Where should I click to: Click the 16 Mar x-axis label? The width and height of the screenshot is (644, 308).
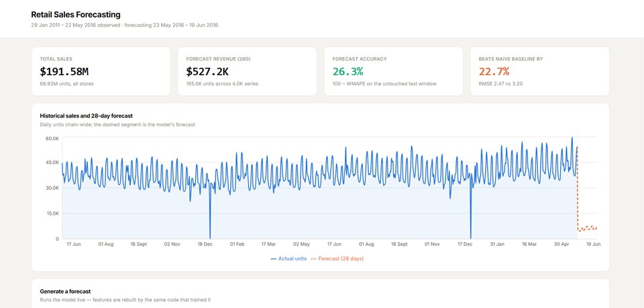click(x=529, y=244)
